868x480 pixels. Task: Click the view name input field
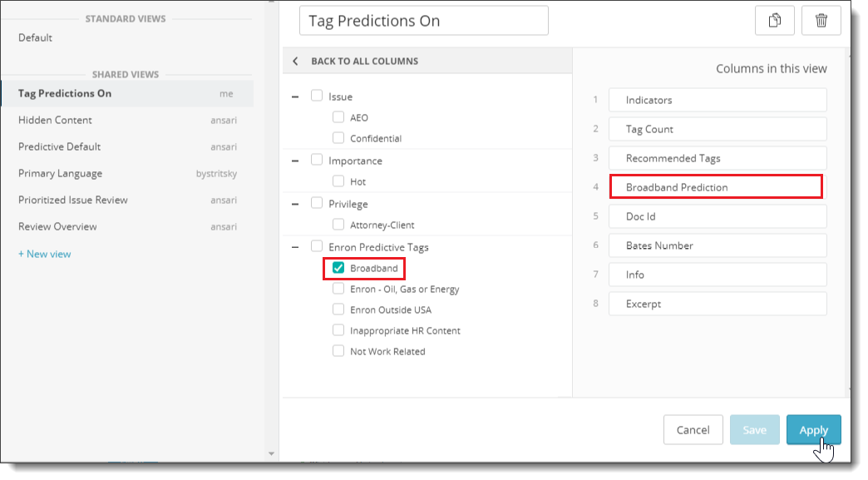tap(423, 21)
